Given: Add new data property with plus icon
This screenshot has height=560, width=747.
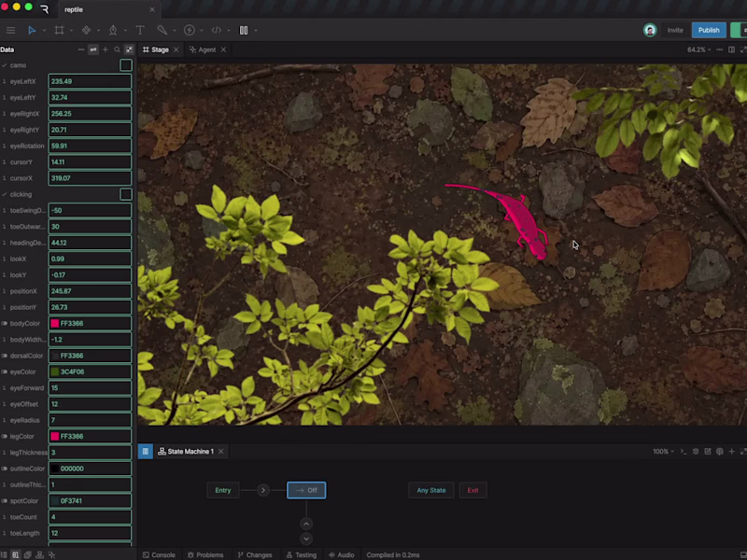Looking at the screenshot, I should coord(106,49).
